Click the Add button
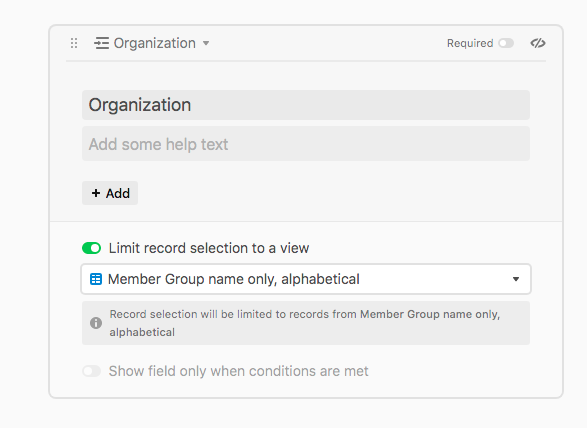587x428 pixels. pyautogui.click(x=110, y=193)
